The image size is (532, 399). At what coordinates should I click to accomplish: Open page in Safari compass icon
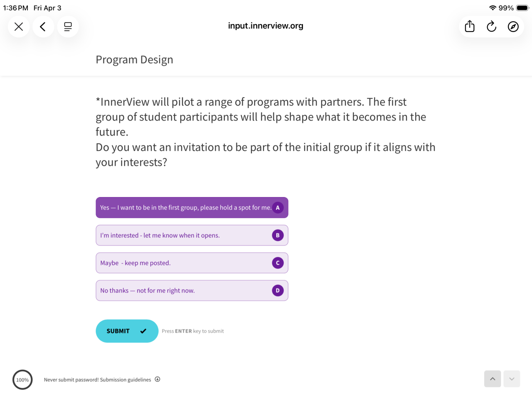point(513,27)
